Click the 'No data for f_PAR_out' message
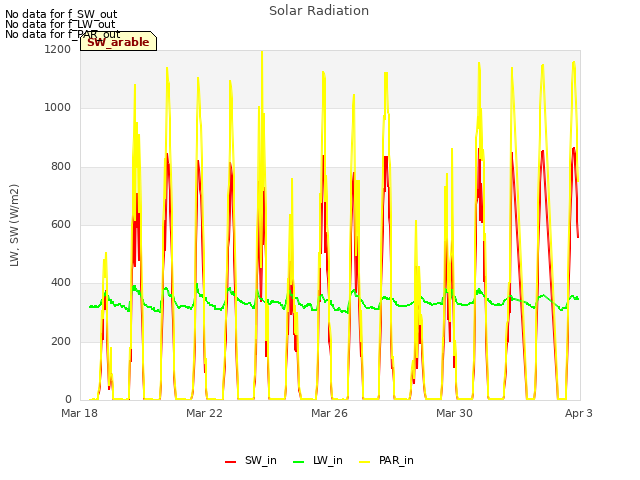 coord(62,34)
